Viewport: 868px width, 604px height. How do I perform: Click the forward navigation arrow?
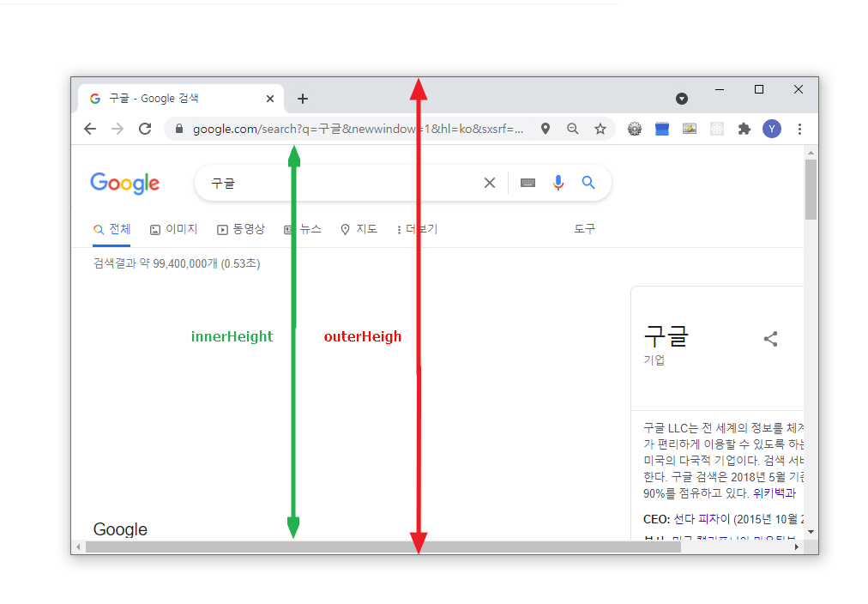pyautogui.click(x=118, y=129)
